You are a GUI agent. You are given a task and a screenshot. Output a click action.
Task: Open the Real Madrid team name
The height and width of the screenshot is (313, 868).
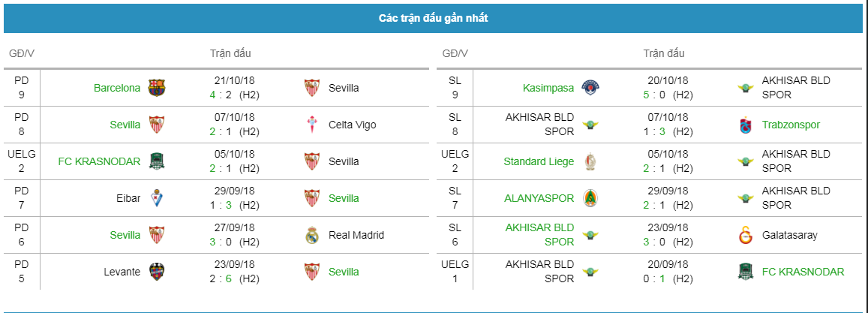click(356, 235)
